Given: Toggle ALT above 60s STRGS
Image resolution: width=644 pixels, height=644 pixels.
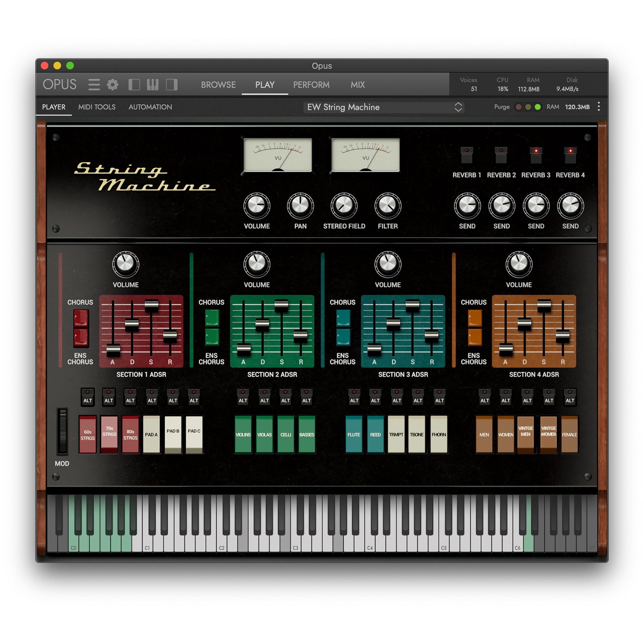Looking at the screenshot, I should (x=88, y=397).
